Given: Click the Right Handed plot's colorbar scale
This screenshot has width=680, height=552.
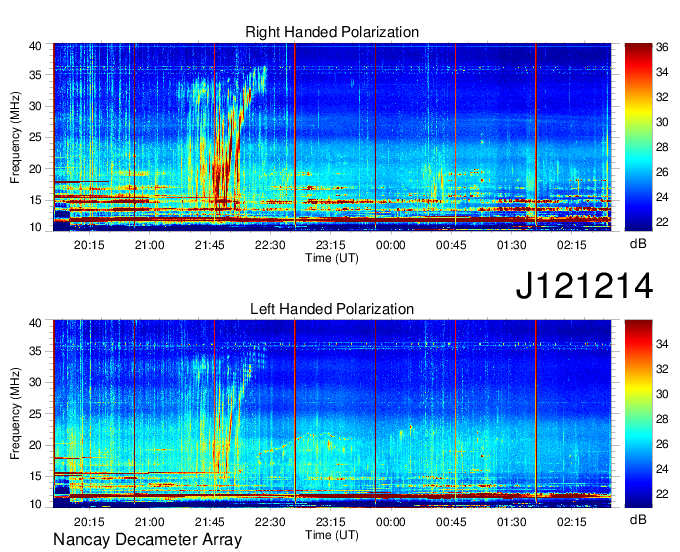Looking at the screenshot, I should coord(638,137).
